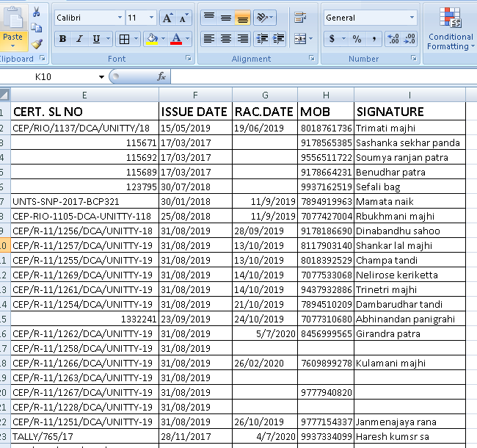This screenshot has width=477, height=448.
Task: Open the Name Box dropdown arrow
Action: pyautogui.click(x=101, y=76)
